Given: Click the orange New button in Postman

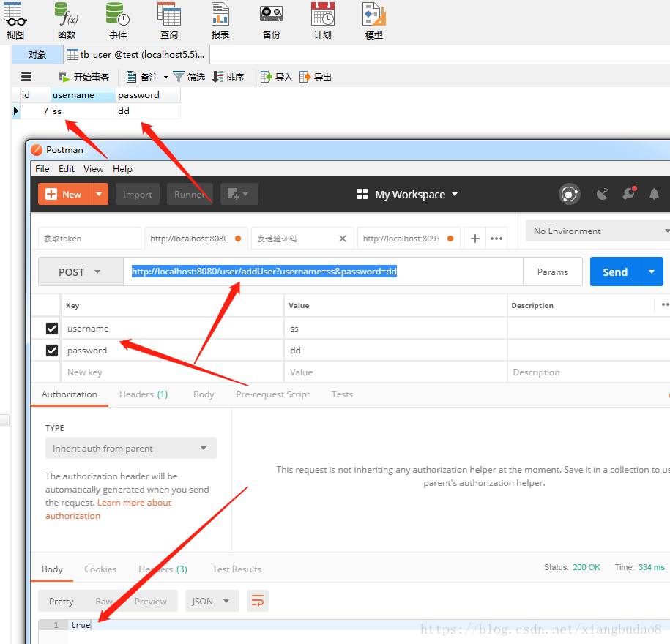Looking at the screenshot, I should [x=64, y=195].
